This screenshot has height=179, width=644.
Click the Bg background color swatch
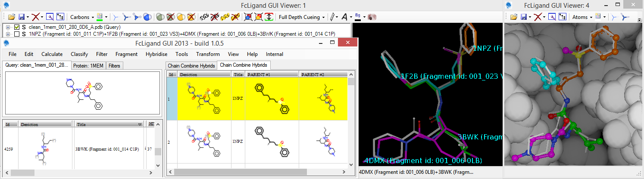coord(357,17)
